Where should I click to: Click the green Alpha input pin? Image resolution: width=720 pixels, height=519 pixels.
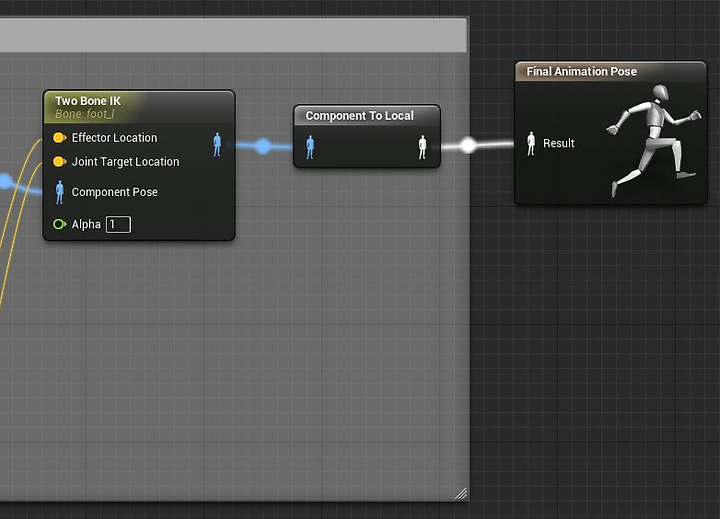coord(59,224)
